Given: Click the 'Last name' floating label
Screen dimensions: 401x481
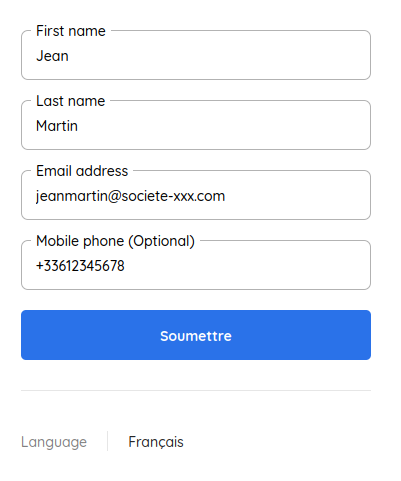Looking at the screenshot, I should [x=71, y=101].
